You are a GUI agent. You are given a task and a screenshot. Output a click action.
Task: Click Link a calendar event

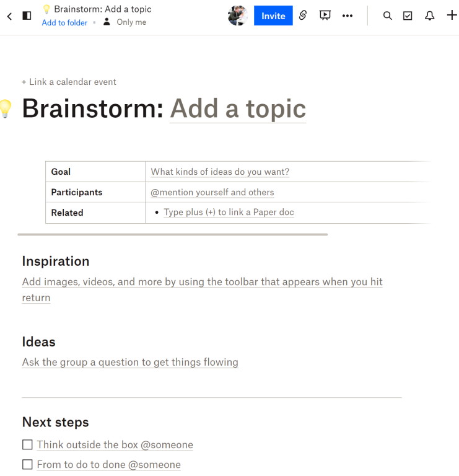[x=69, y=82]
